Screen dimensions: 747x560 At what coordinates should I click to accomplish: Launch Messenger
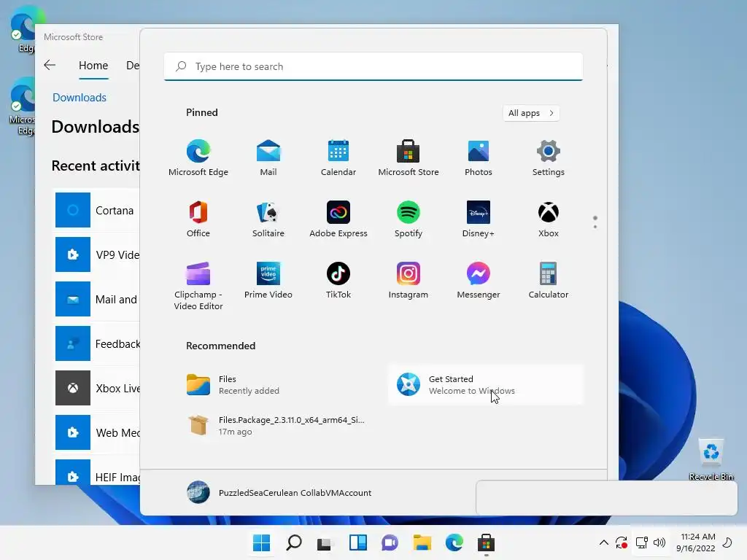(479, 281)
